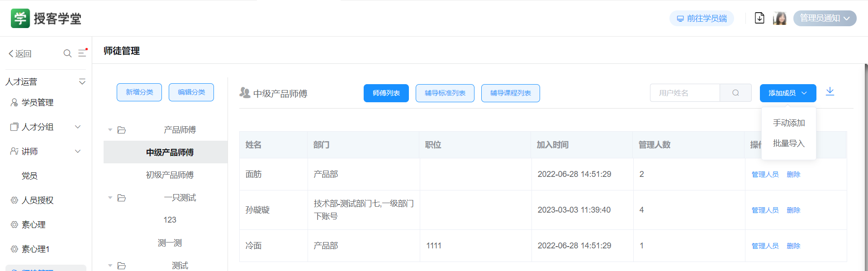
Task: Click the export download arrow icon
Action: coord(830,92)
